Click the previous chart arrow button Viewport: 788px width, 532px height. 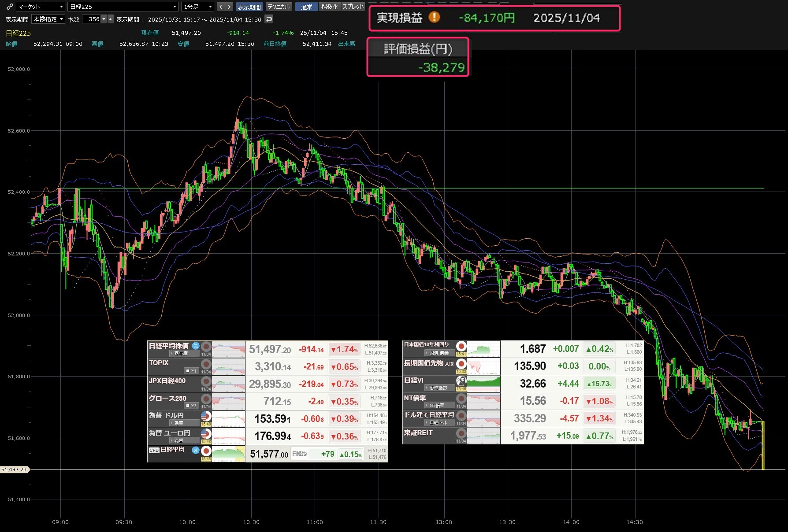[x=221, y=7]
